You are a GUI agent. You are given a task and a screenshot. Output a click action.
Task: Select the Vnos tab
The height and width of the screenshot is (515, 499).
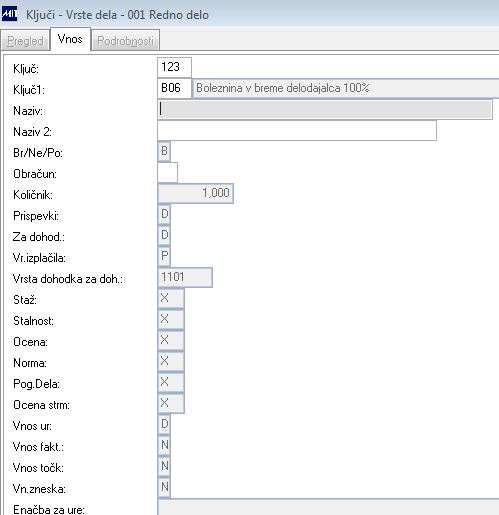tap(70, 39)
